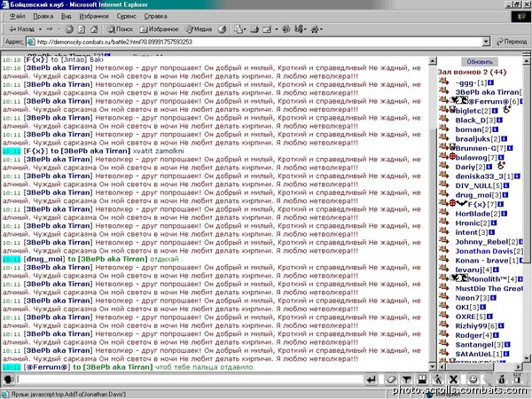Screen dimensions: 532x399
Task: Click the Stop loading icon
Action: tap(69, 29)
